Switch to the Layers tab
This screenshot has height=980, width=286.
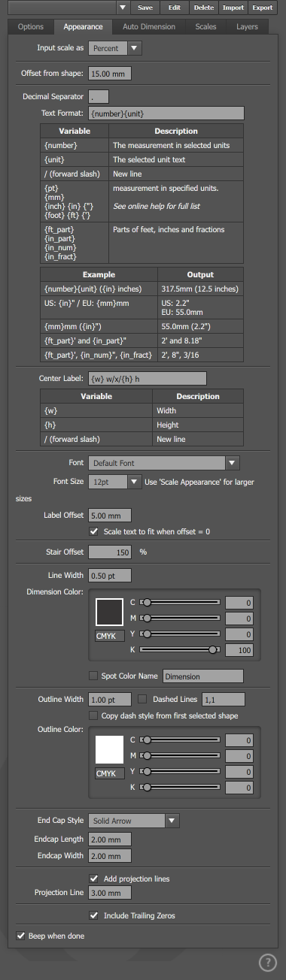(247, 27)
